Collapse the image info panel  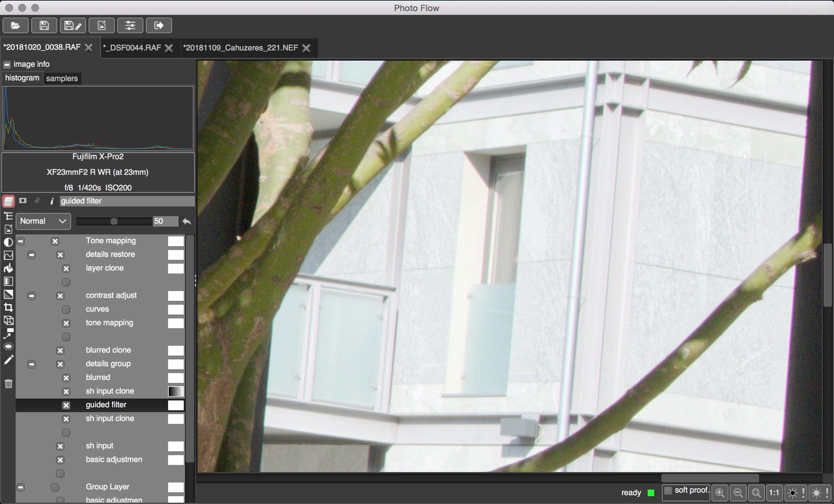(7, 64)
